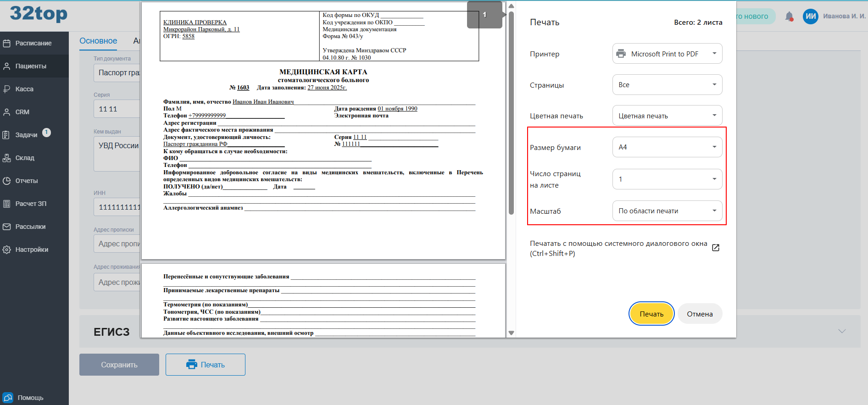Viewport: 868px width, 405px height.
Task: Open the Помощь chat icon
Action: coord(8,398)
